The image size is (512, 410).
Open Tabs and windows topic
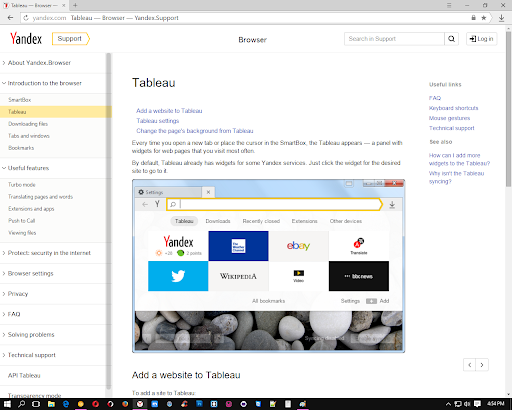tap(29, 136)
